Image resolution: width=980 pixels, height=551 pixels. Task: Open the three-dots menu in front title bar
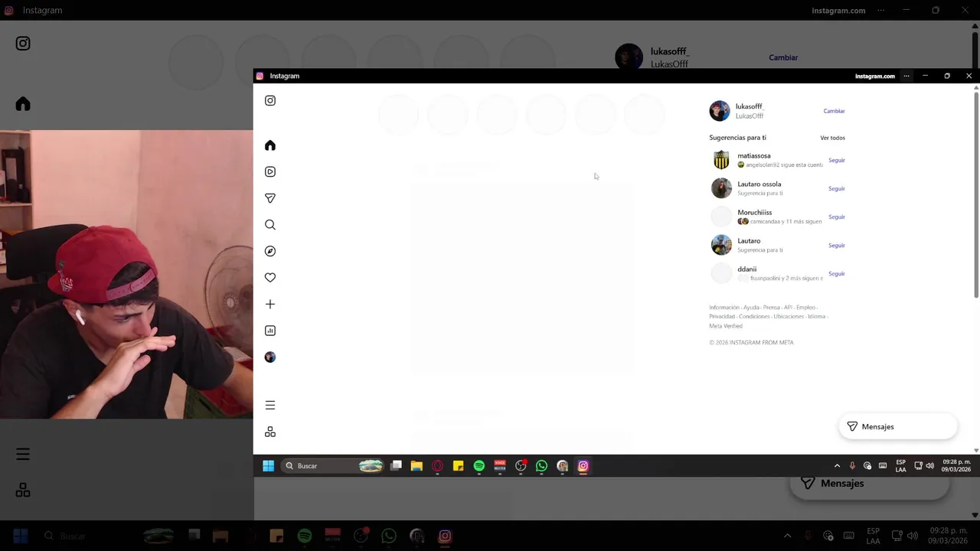click(906, 76)
